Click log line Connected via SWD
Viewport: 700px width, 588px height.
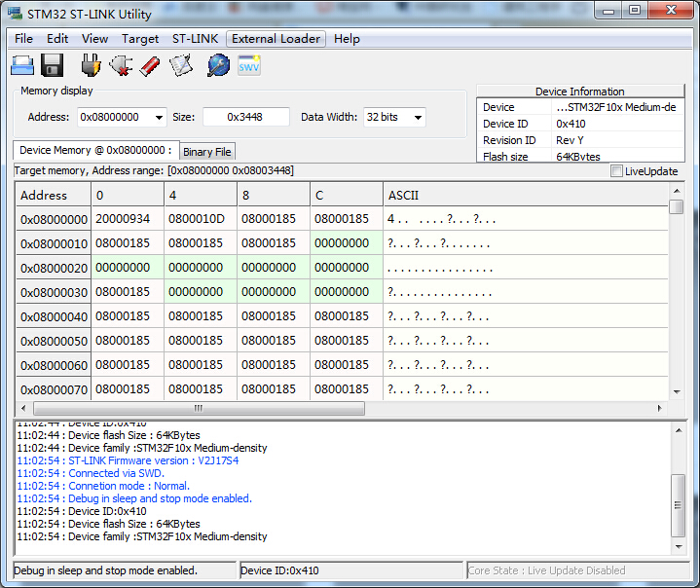[91, 473]
